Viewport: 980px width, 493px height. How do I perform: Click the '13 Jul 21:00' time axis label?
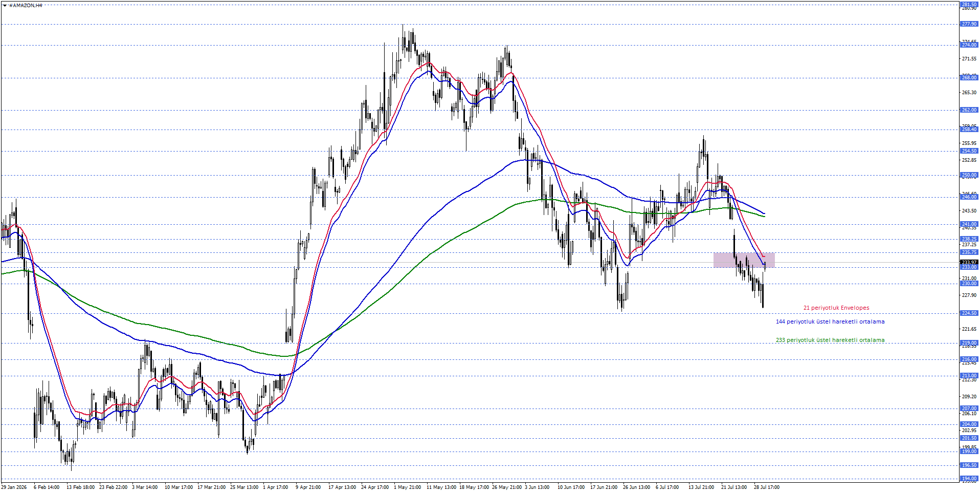pos(701,487)
